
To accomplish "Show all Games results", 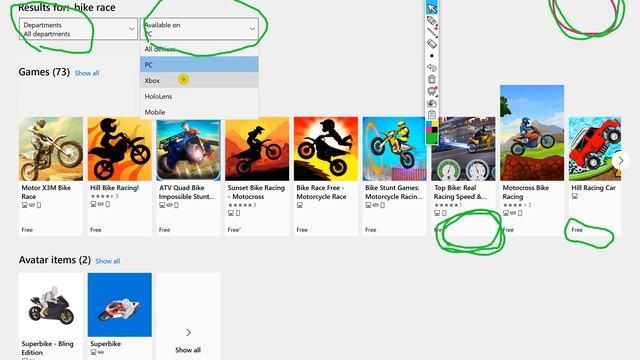I will (x=87, y=73).
